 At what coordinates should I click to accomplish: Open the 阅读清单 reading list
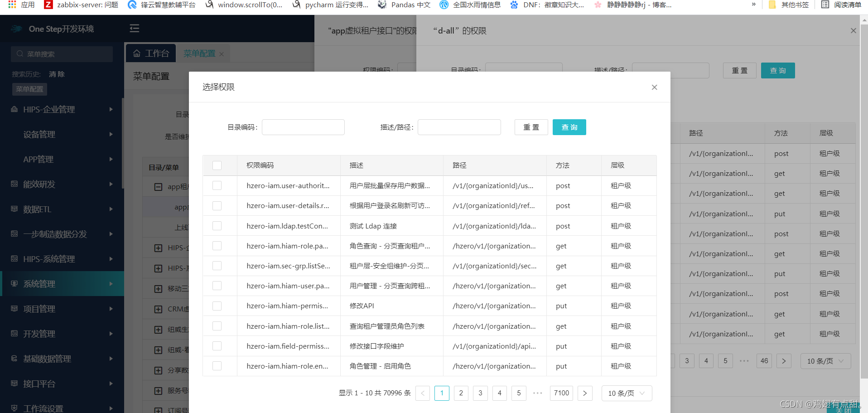841,5
